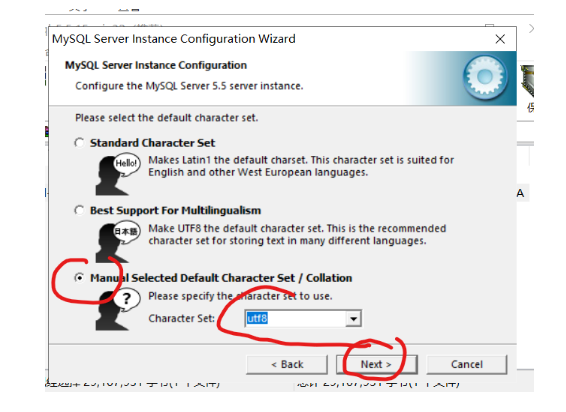Image resolution: width=566 pixels, height=412 pixels.
Task: Choose Best Support For Multilingualism option
Action: click(79, 211)
